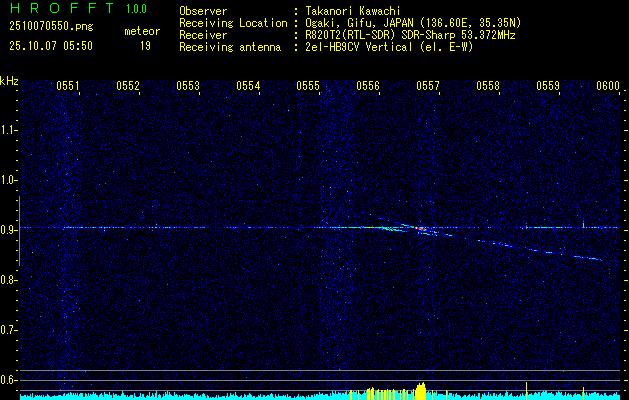Click the 0.9 frequency axis label
629x400 pixels.
pyautogui.click(x=8, y=230)
